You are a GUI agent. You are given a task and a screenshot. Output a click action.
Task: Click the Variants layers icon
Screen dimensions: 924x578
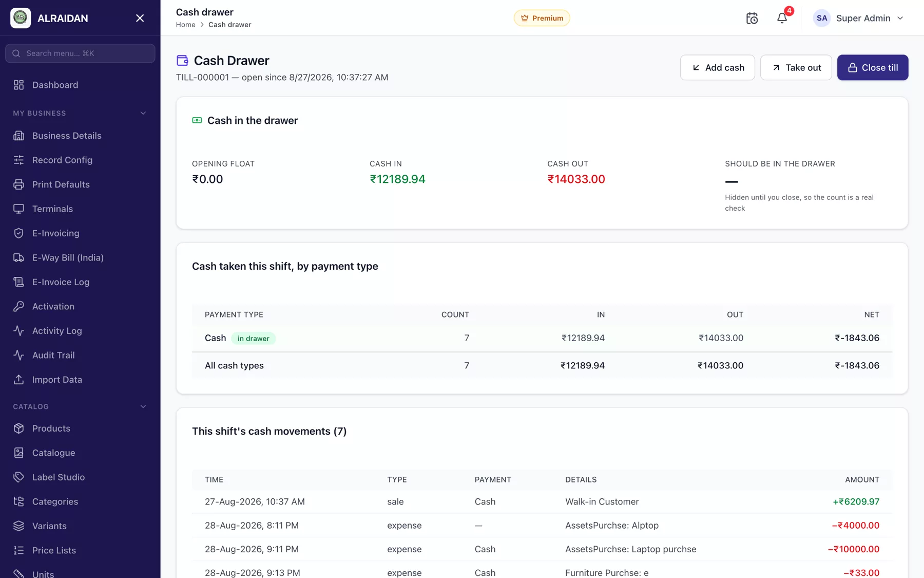[19, 526]
